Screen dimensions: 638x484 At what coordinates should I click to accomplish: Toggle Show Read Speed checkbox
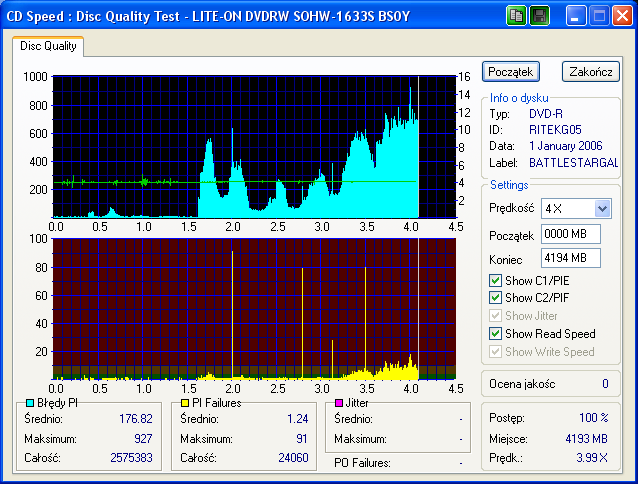click(495, 334)
